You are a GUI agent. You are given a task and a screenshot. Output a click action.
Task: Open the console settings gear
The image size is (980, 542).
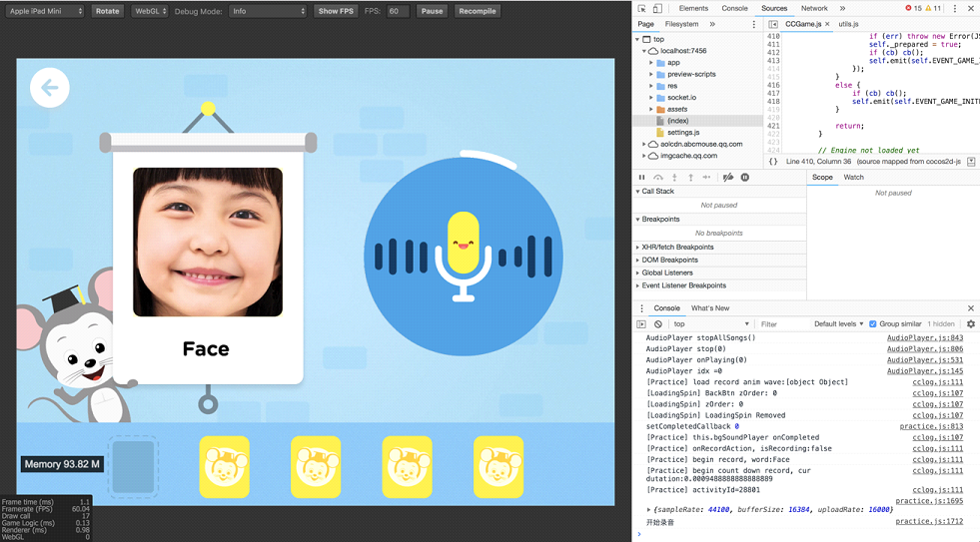tap(970, 324)
